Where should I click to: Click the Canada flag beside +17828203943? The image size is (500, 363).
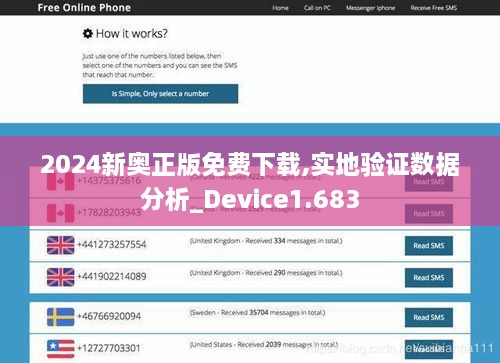(60, 213)
